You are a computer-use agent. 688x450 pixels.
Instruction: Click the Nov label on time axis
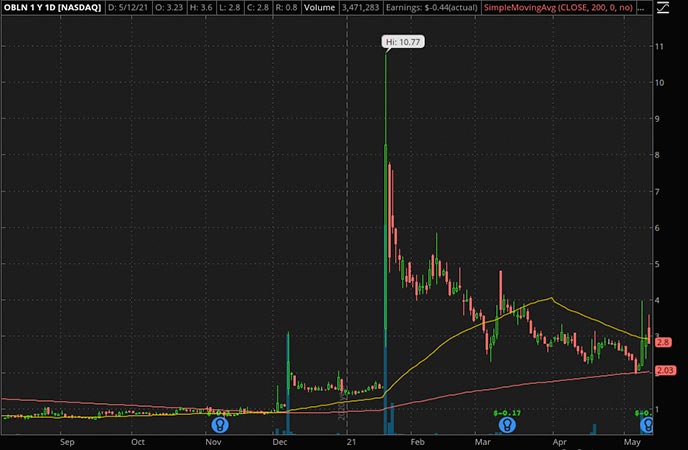213,442
